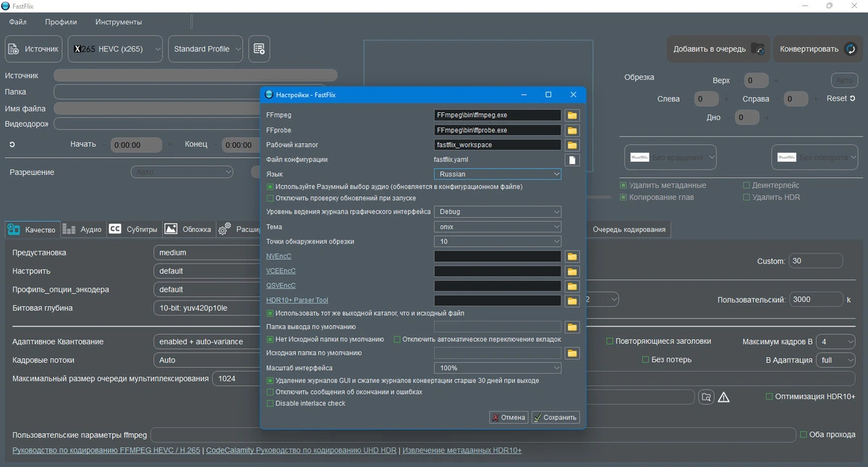The width and height of the screenshot is (868, 467).
Task: Browse for HDR10+ Parser Tool folder icon
Action: pos(572,300)
